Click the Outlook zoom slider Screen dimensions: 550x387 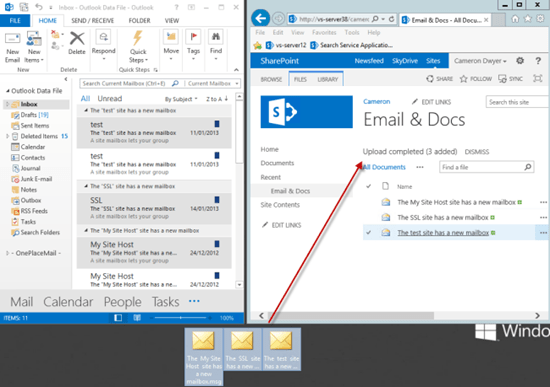click(180, 318)
